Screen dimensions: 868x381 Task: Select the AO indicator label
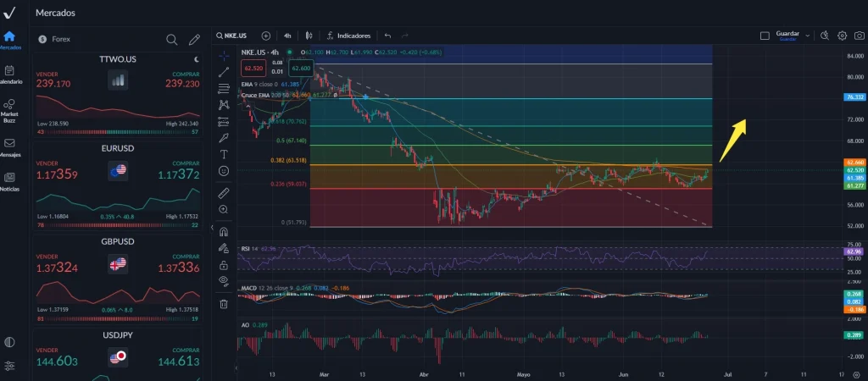pos(245,324)
